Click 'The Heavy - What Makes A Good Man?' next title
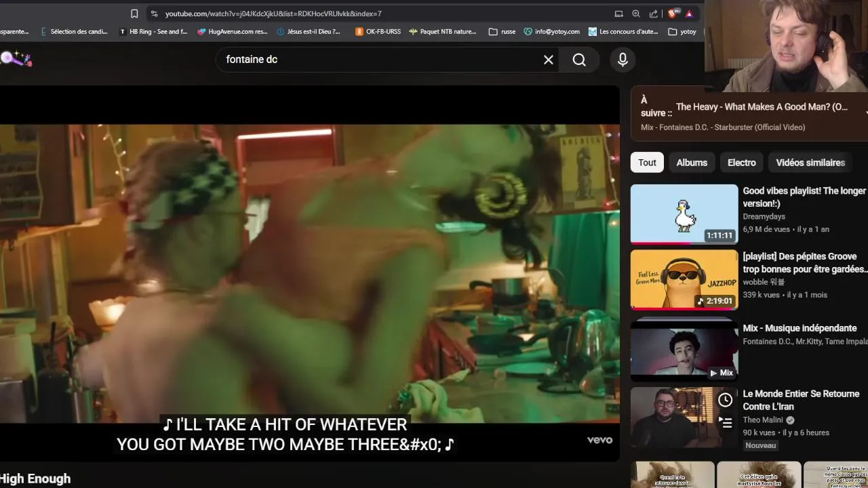 762,106
